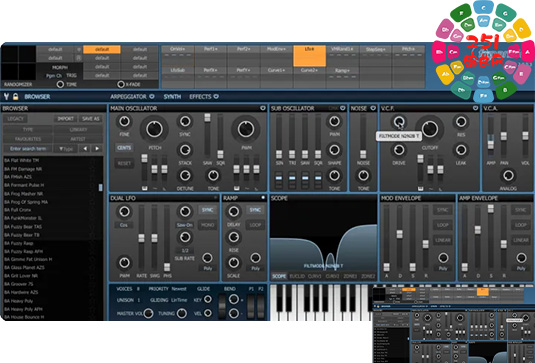
Task: Click the DRIVE knob in V.C.F.
Action: [399, 150]
